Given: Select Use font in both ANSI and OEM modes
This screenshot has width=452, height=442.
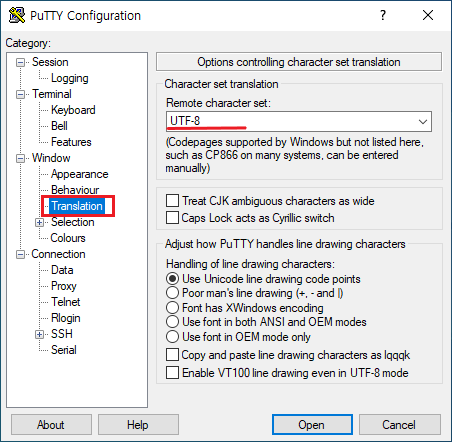Looking at the screenshot, I should tap(172, 322).
